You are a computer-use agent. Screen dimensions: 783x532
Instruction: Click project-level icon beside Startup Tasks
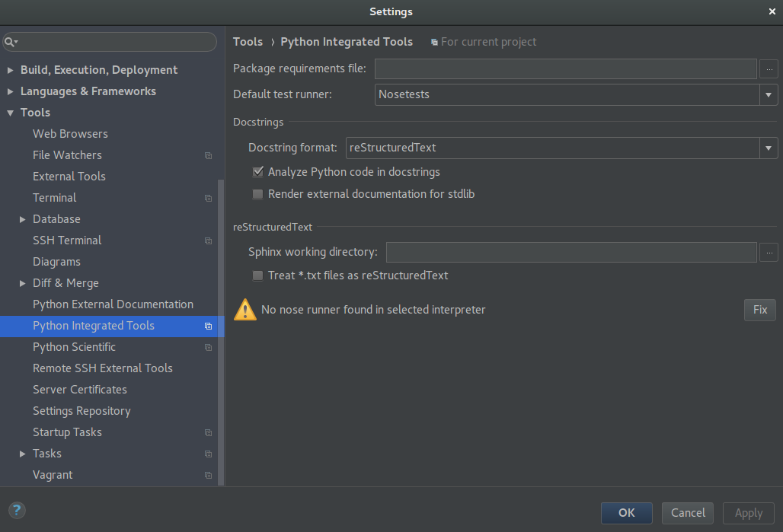208,432
